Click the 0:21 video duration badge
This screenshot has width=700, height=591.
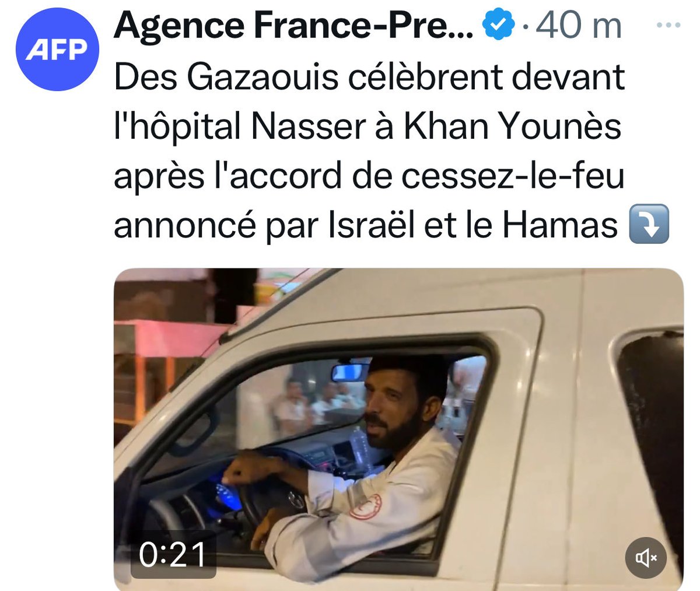[173, 555]
